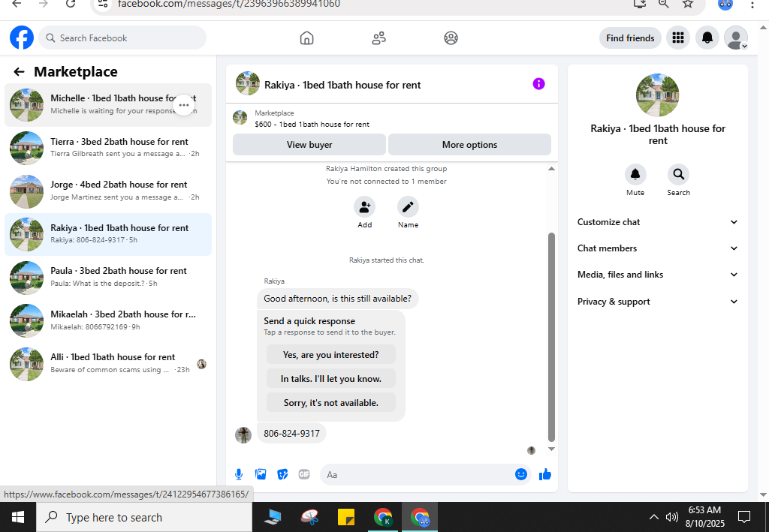Go back using the Marketplace back arrow
Image resolution: width=769 pixels, height=532 pixels.
click(x=19, y=72)
